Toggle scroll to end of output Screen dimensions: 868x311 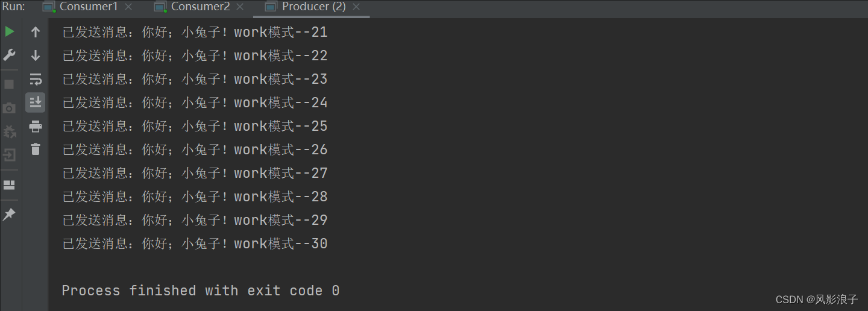pos(36,102)
